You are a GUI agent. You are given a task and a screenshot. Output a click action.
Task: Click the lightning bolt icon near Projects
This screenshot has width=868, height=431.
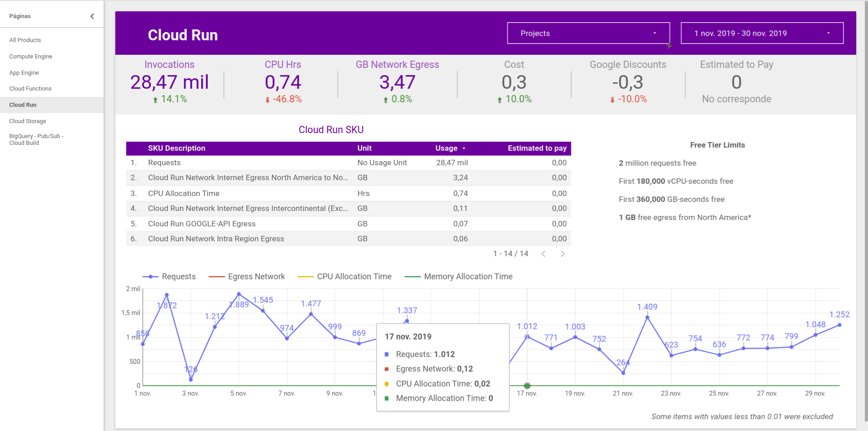click(x=669, y=46)
